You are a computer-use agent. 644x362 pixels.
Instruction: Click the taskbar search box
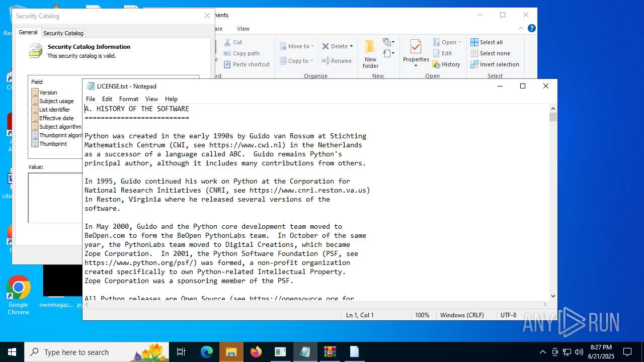pos(97,352)
